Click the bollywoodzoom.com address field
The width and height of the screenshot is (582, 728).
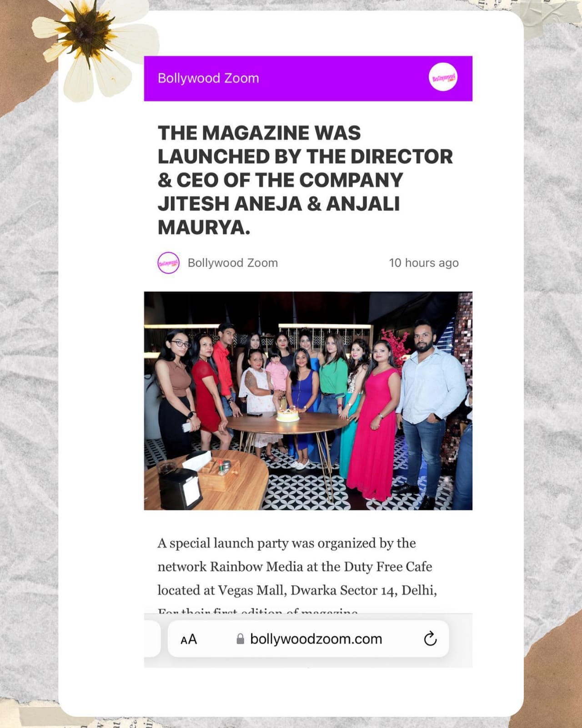pos(308,639)
